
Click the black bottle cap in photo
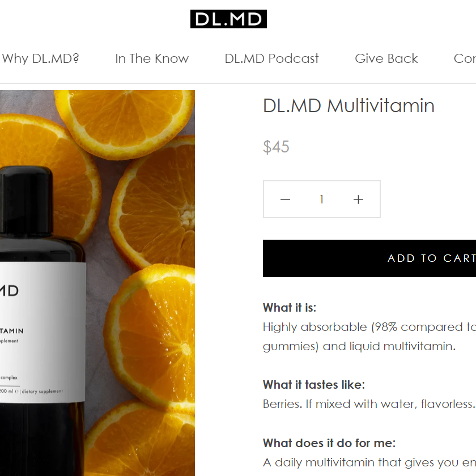point(27,201)
